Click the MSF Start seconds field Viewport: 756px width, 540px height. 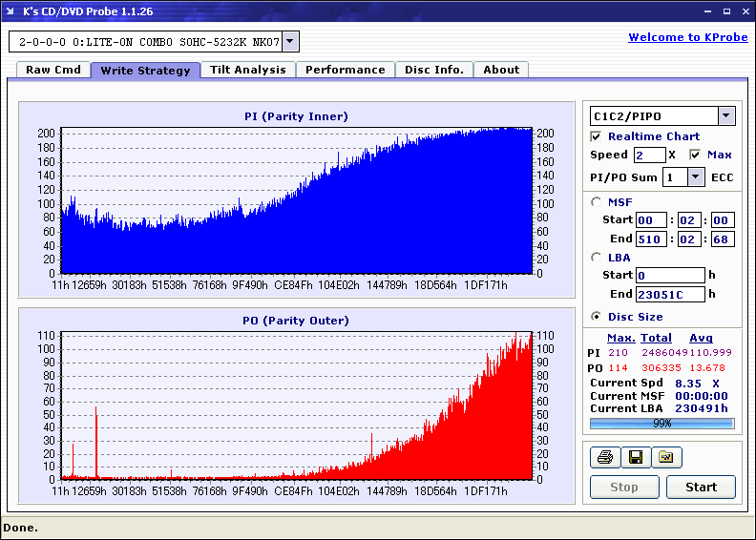(x=688, y=220)
